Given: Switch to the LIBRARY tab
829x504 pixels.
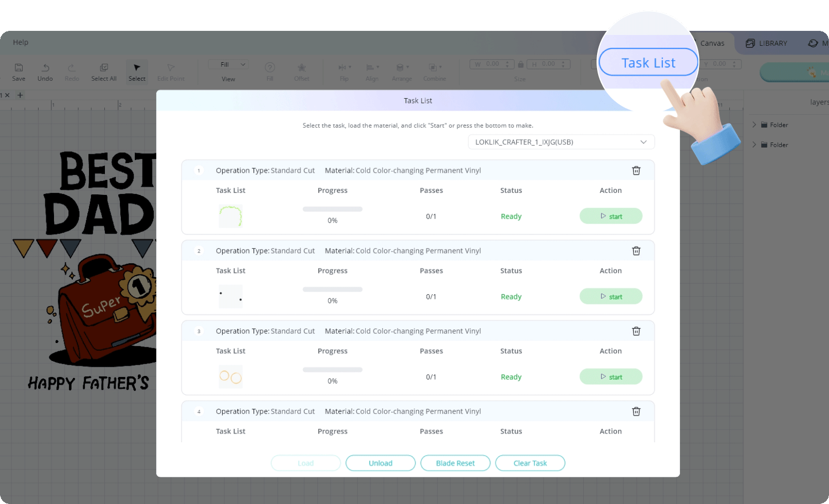Looking at the screenshot, I should pos(767,44).
